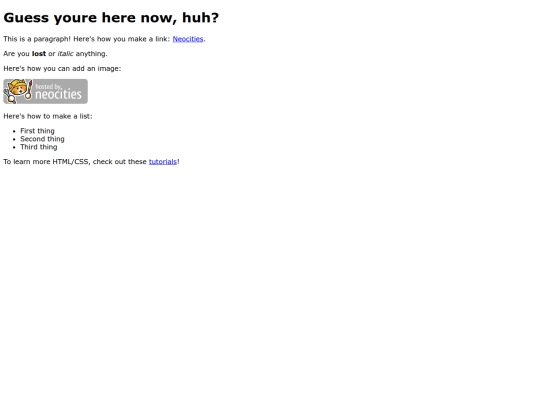Click the bullet beside 'First thing'

(14, 131)
